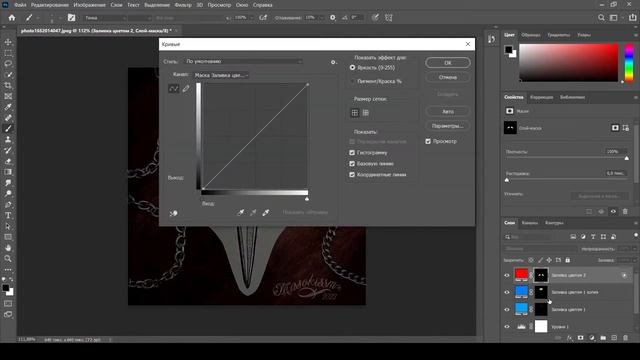Select the Brush tool in the toolbox
This screenshot has width=640, height=360.
point(8,129)
